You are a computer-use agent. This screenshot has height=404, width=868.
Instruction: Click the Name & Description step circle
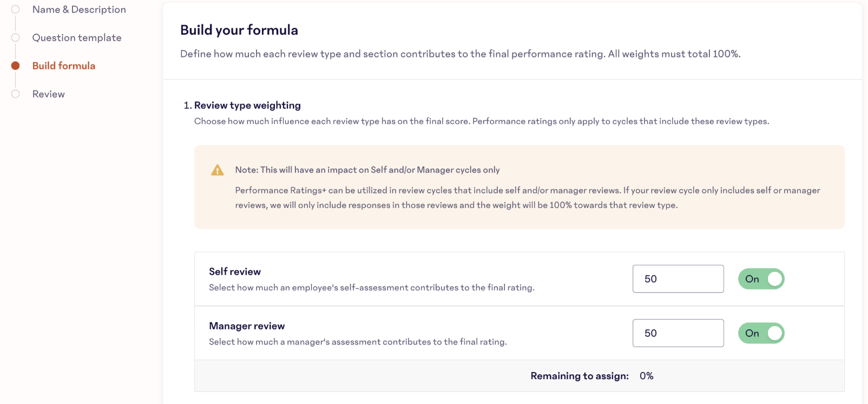16,9
